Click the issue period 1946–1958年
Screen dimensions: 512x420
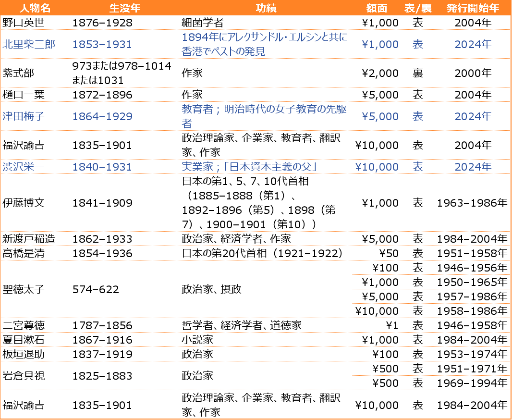pyautogui.click(x=472, y=325)
